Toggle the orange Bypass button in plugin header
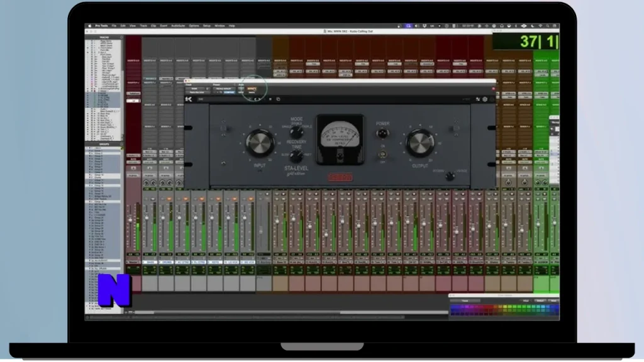Image resolution: width=644 pixels, height=362 pixels. (x=252, y=89)
